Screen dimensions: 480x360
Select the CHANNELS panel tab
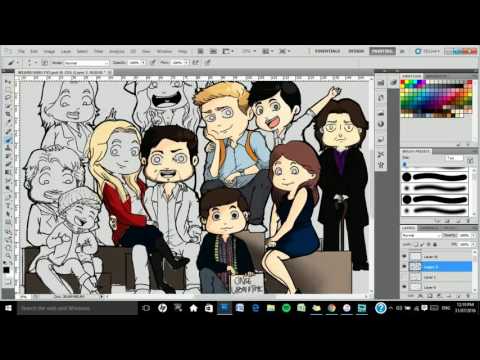429,228
